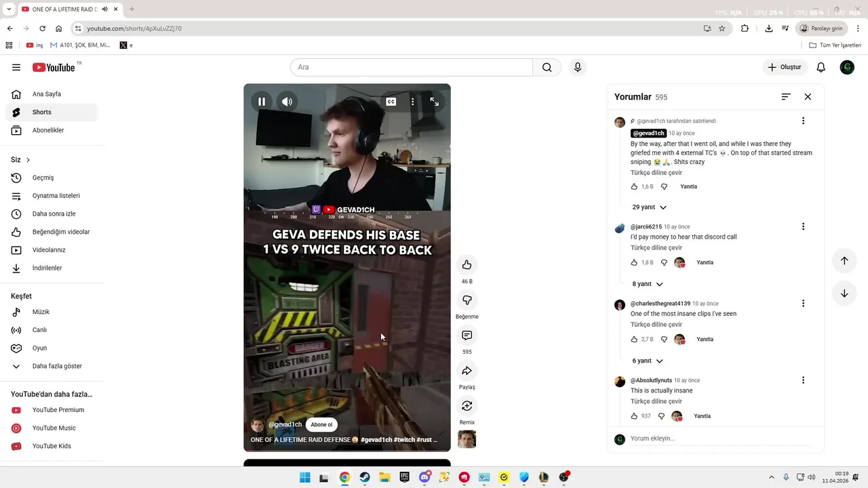
Task: Click the Yorum ekleyin comment field
Action: tap(720, 439)
